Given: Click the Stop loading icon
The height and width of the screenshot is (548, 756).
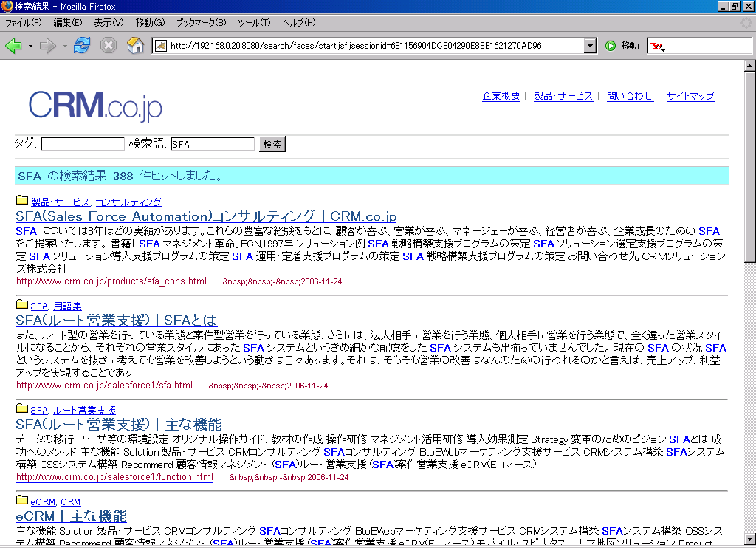Looking at the screenshot, I should (109, 46).
